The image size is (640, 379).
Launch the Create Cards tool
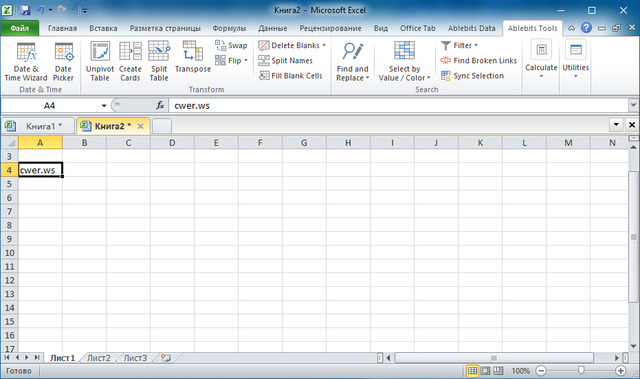130,61
